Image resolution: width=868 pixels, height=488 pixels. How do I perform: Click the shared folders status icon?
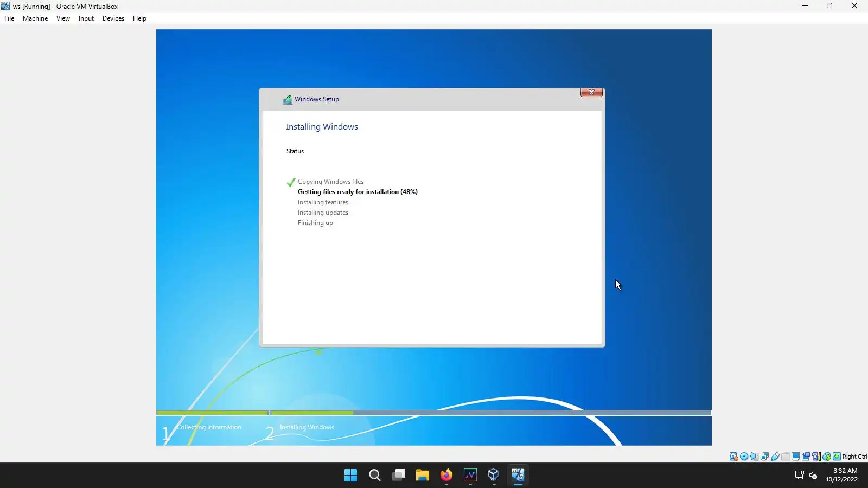pos(786,457)
